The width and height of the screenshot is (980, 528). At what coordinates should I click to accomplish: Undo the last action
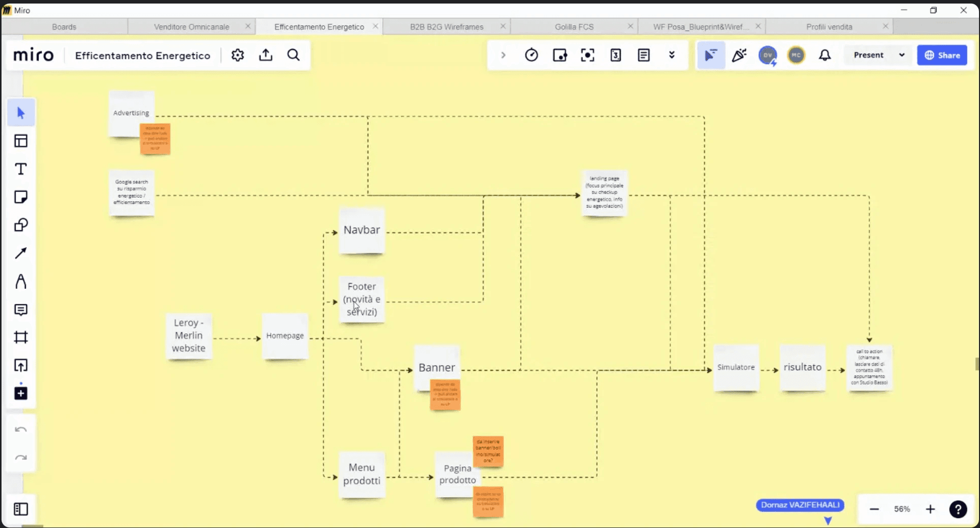[21, 430]
